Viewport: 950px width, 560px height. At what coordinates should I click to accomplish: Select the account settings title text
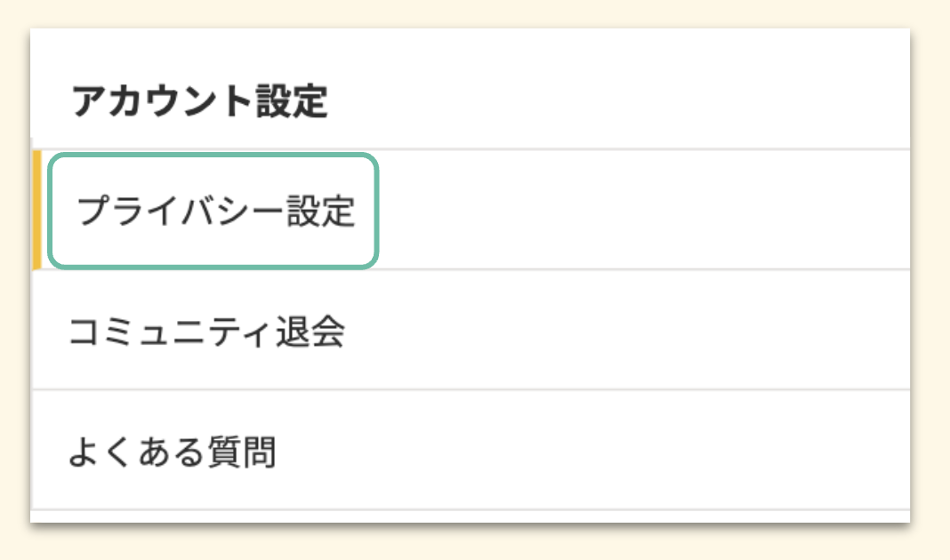click(x=199, y=102)
